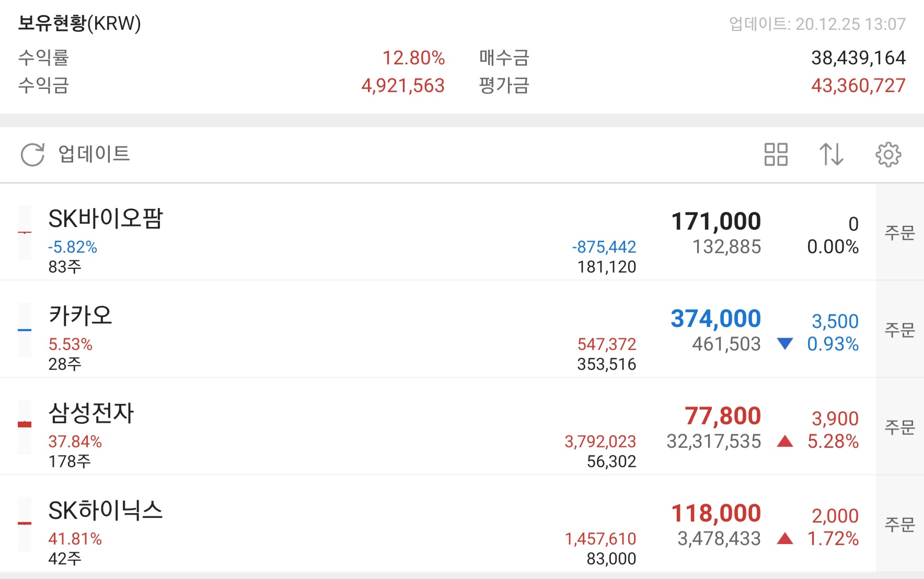Click the SK하이닉스 mini candlestick chart
The image size is (924, 579).
tap(25, 524)
